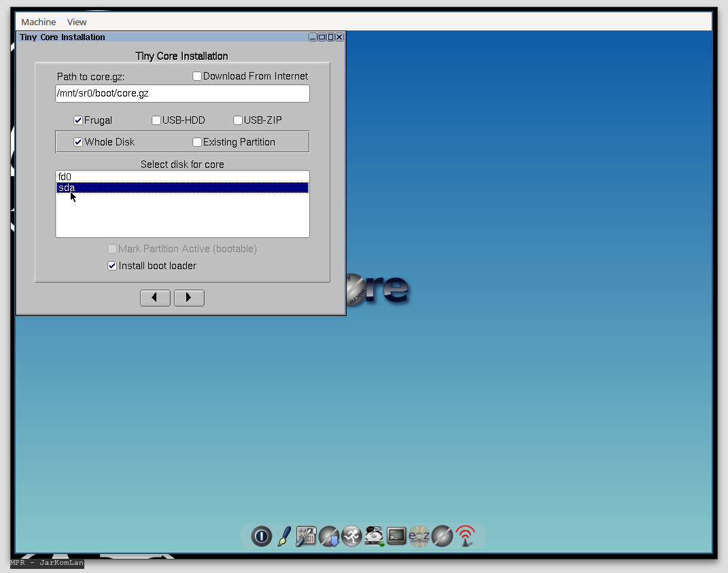This screenshot has width=728, height=573.
Task: Open the View menu
Action: coord(76,22)
